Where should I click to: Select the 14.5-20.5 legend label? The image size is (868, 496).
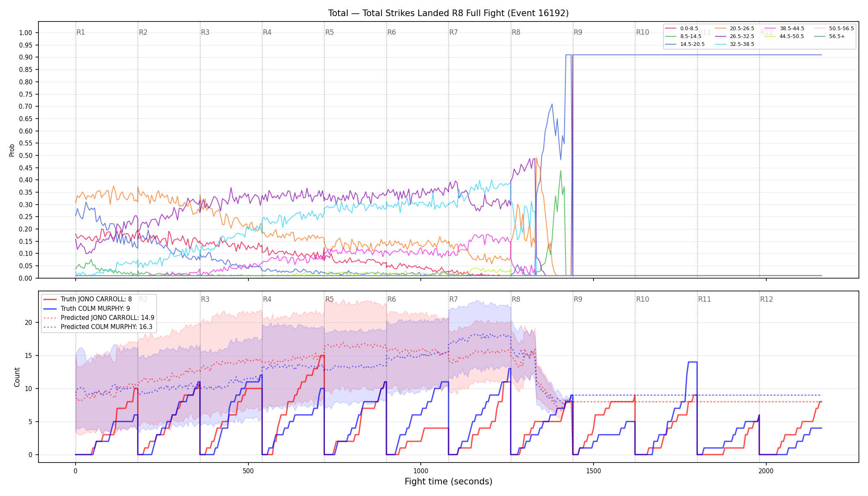point(692,44)
